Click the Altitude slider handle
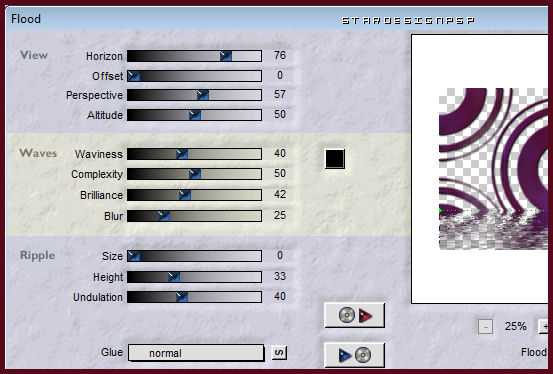This screenshot has height=374, width=553. coord(195,115)
